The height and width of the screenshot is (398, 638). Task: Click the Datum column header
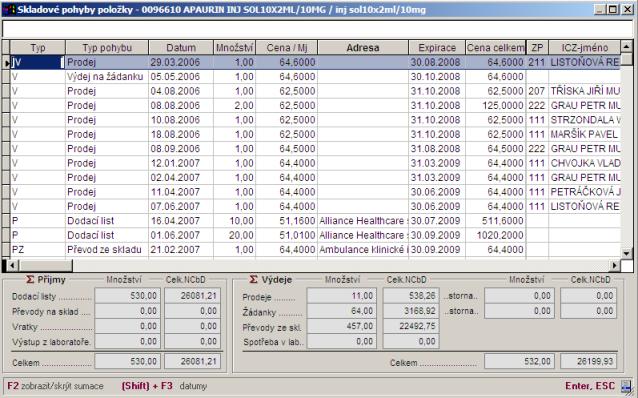(181, 48)
